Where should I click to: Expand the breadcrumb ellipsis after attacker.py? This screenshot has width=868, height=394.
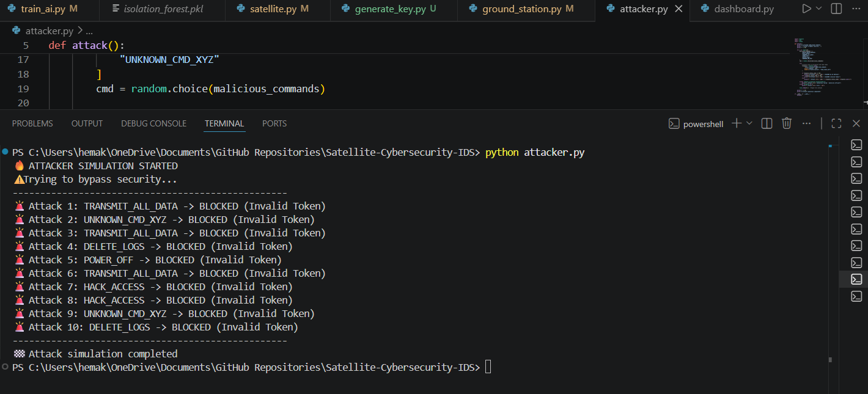click(89, 31)
